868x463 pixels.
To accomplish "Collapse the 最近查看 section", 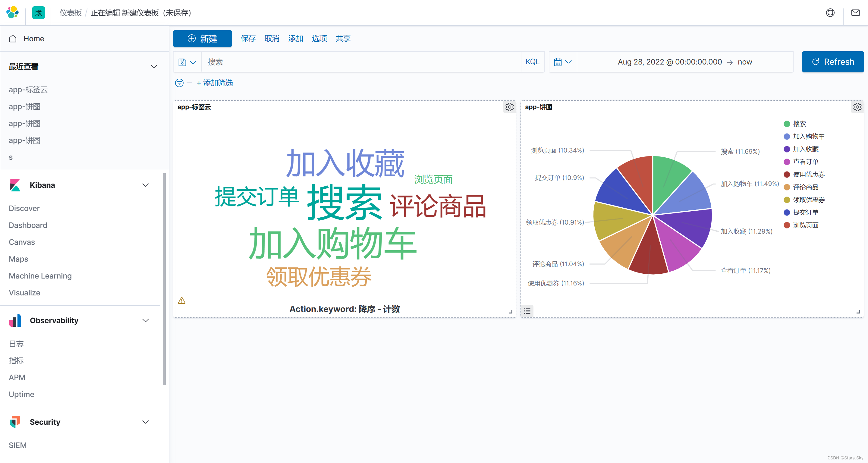I will point(154,66).
